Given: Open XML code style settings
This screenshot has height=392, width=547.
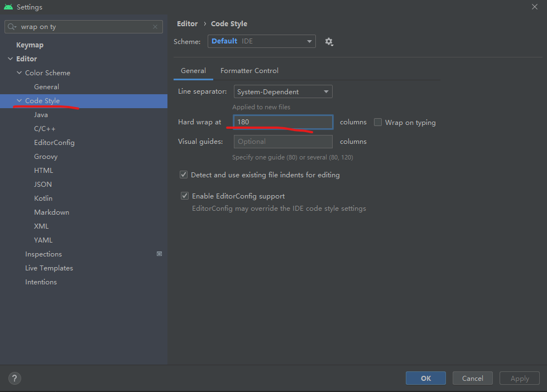Looking at the screenshot, I should pos(41,226).
